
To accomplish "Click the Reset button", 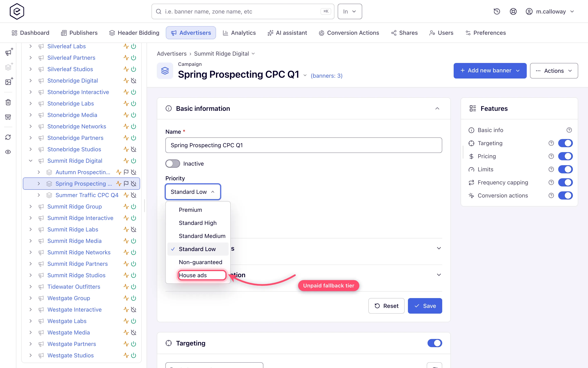I will (386, 306).
